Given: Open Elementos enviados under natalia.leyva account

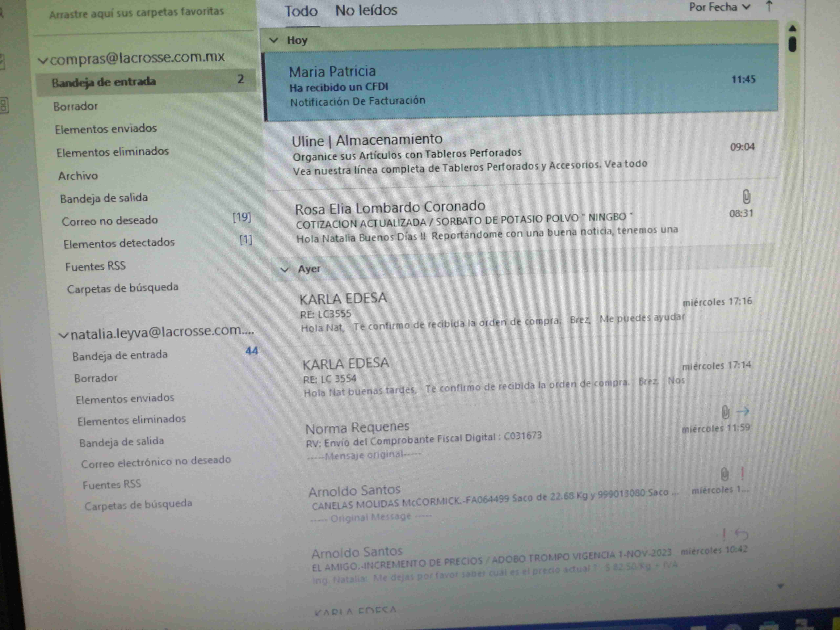Looking at the screenshot, I should [x=125, y=399].
